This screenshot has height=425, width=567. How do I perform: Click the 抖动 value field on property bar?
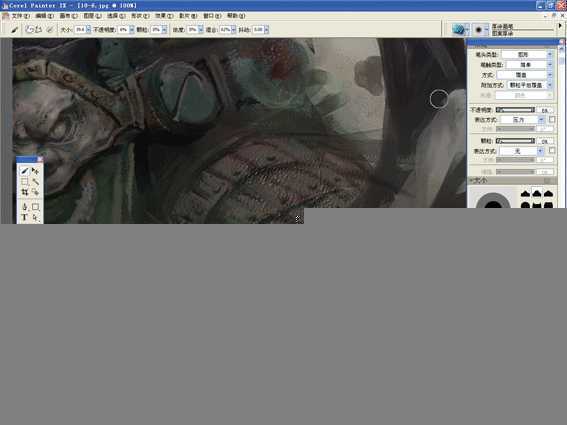point(258,30)
